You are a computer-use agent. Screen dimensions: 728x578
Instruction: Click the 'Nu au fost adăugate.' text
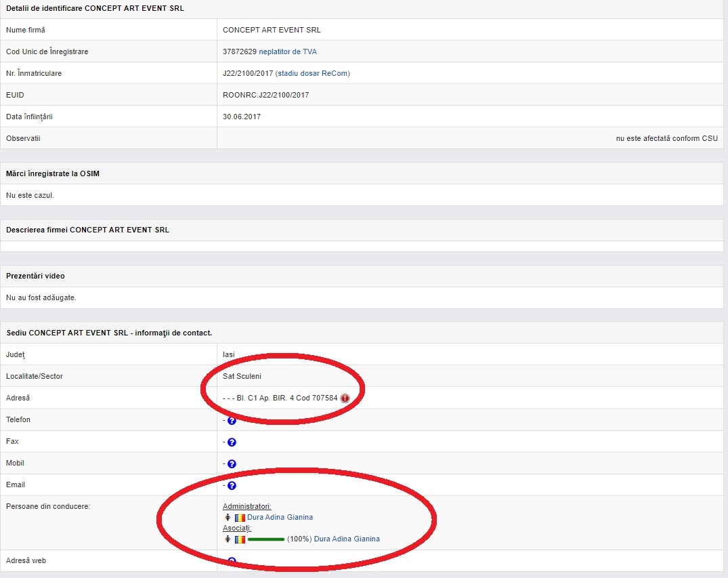(41, 297)
